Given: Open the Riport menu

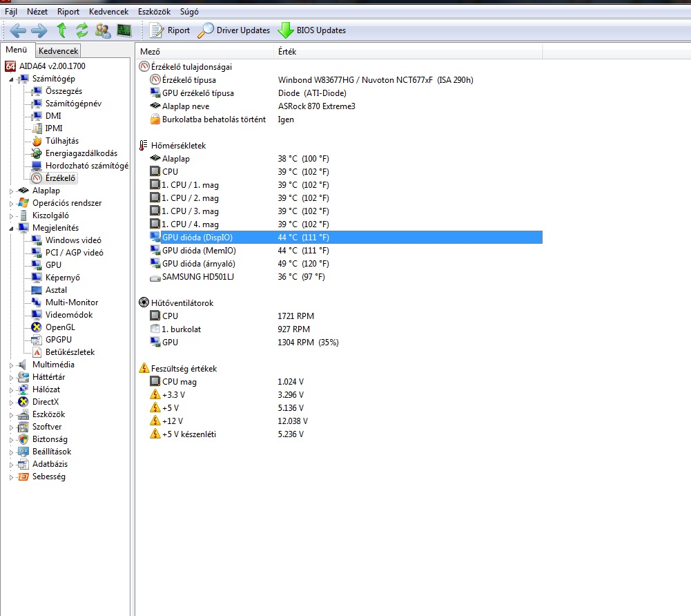Looking at the screenshot, I should (68, 12).
